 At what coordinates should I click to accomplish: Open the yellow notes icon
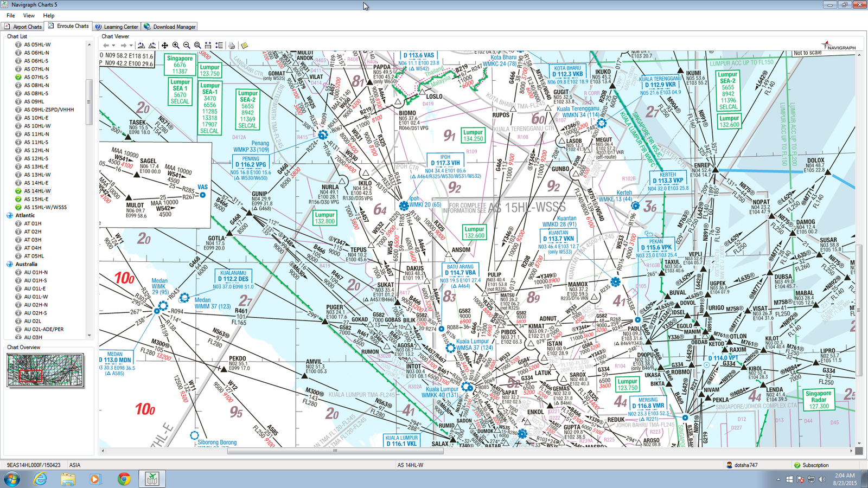click(x=245, y=46)
